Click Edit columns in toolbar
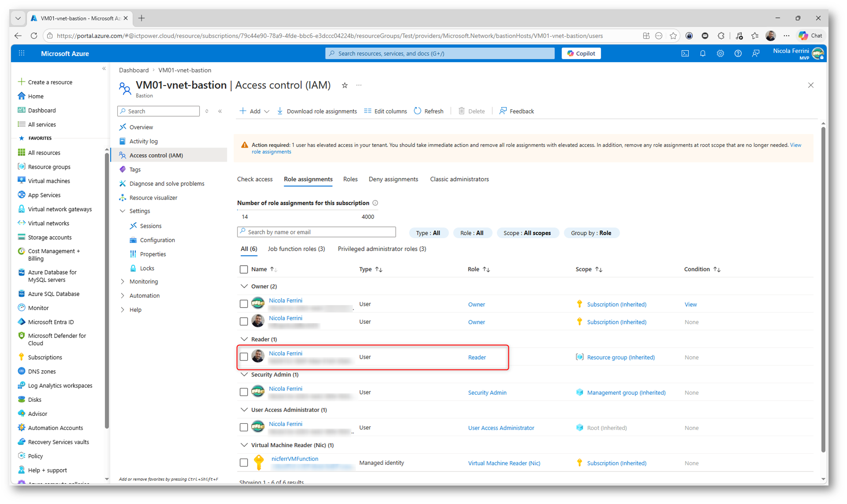 [385, 111]
